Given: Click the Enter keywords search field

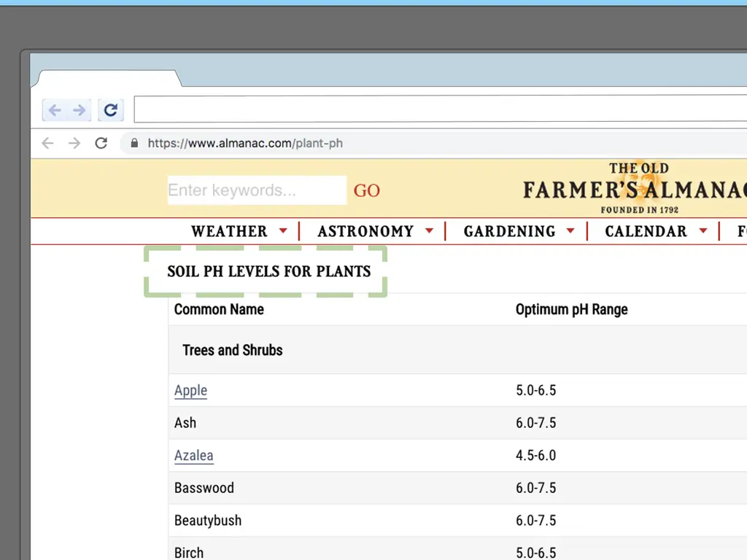Looking at the screenshot, I should tap(256, 190).
